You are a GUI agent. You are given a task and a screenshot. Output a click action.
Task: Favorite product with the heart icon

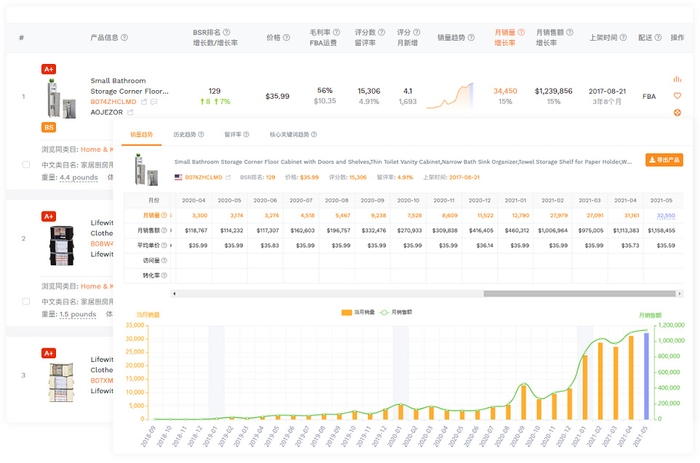(677, 96)
